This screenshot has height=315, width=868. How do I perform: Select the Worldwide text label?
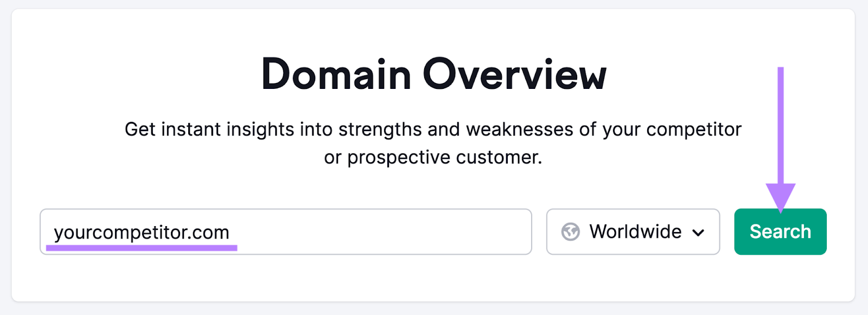[x=635, y=232]
